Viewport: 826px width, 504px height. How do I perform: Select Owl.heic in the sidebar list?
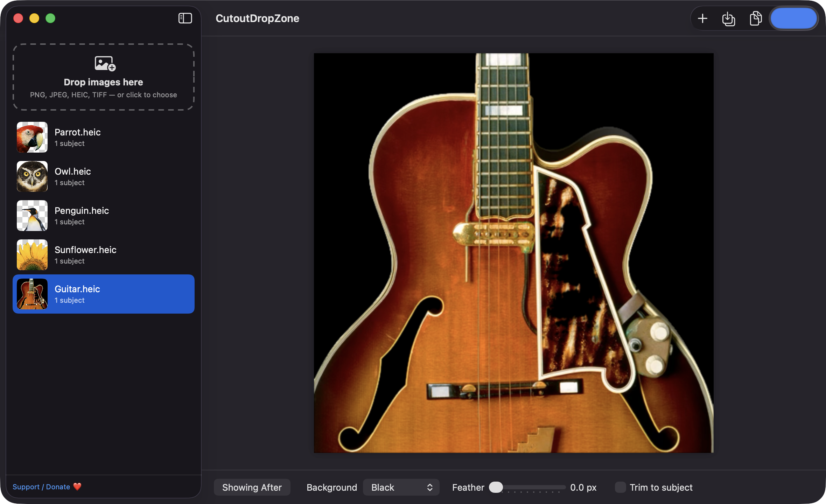[x=104, y=176]
